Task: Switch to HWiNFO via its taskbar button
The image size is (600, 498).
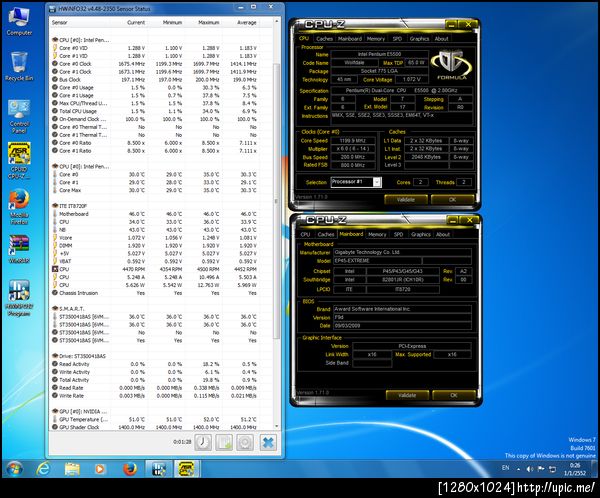Action: (158, 469)
